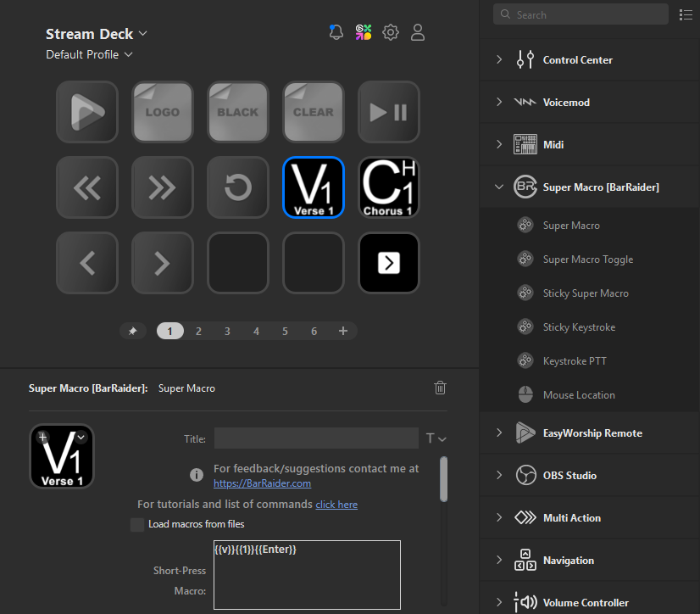Open the key icon preview dropdown arrow
700x614 pixels.
point(81,437)
